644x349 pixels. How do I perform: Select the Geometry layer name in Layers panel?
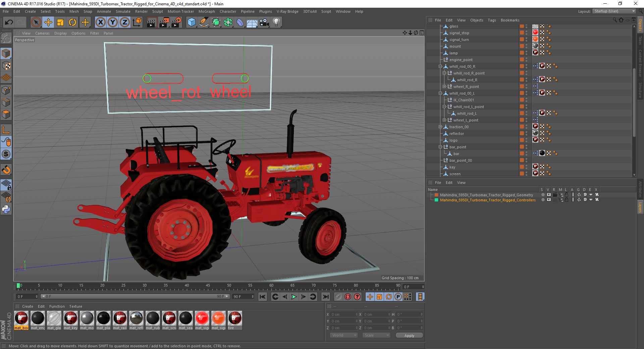pos(486,195)
